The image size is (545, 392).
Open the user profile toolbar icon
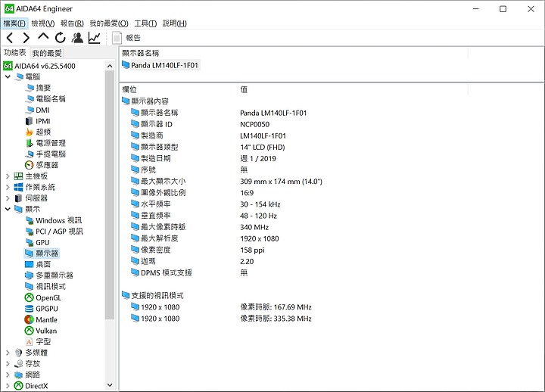click(77, 38)
